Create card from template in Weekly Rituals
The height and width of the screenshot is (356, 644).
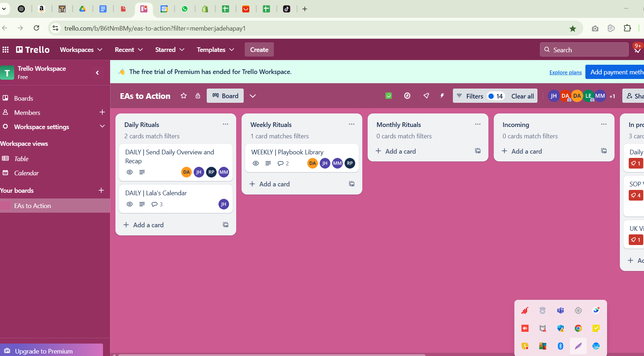352,184
